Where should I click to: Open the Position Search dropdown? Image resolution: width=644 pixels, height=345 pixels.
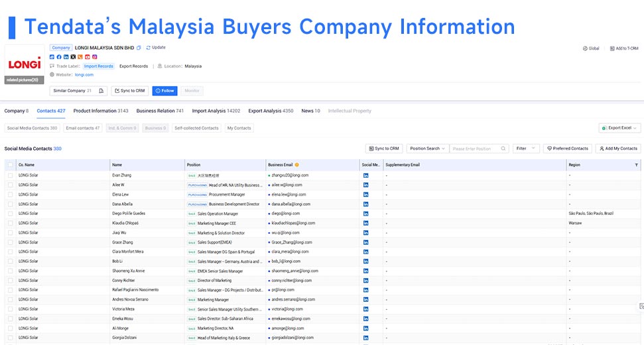[428, 149]
